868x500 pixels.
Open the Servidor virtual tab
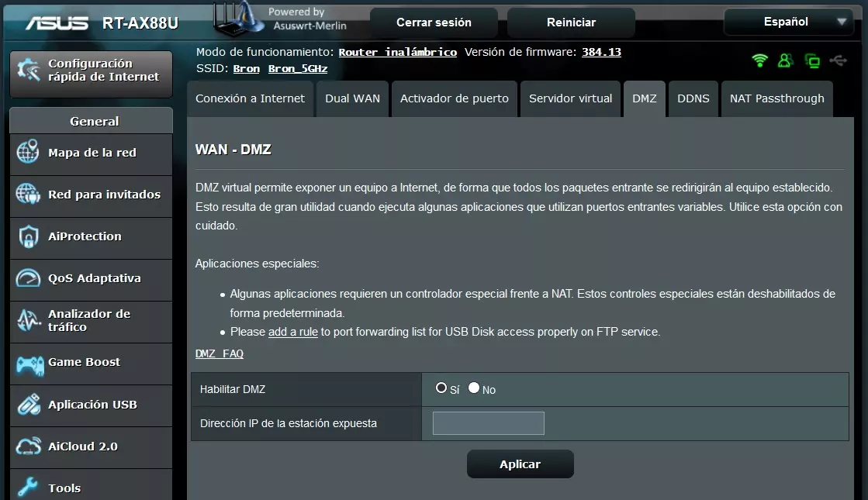coord(570,98)
